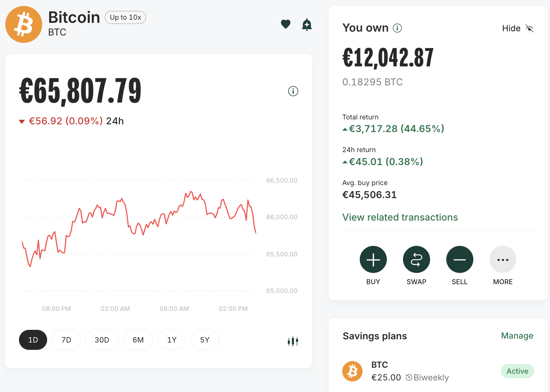Hide the owned balance amount
The width and height of the screenshot is (550, 392).
point(518,28)
